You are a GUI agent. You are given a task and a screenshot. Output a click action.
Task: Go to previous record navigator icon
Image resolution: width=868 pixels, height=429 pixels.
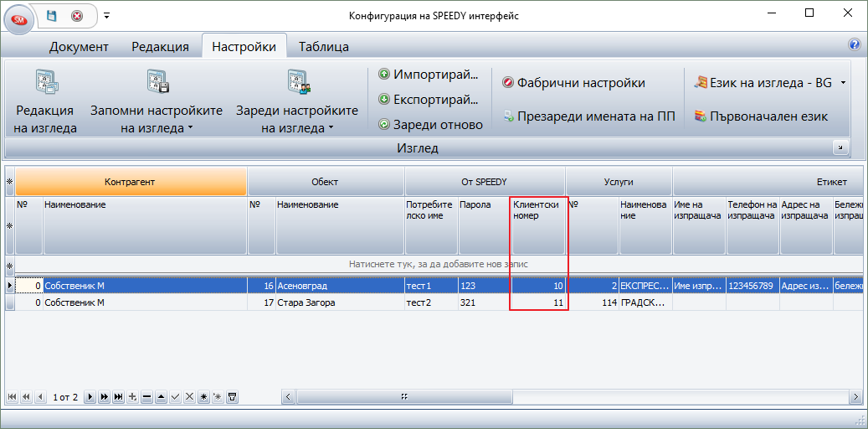point(40,397)
